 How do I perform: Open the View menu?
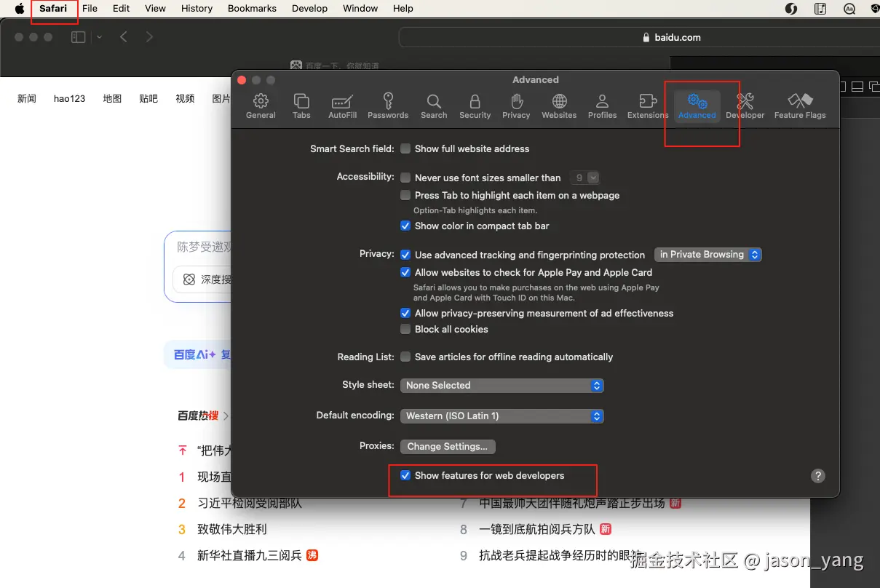click(155, 9)
